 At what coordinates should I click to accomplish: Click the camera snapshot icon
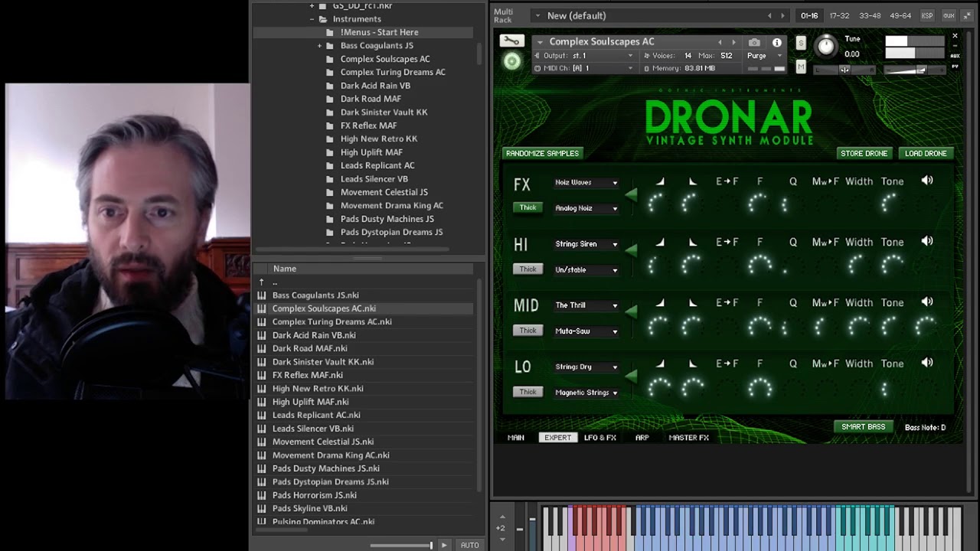click(754, 43)
